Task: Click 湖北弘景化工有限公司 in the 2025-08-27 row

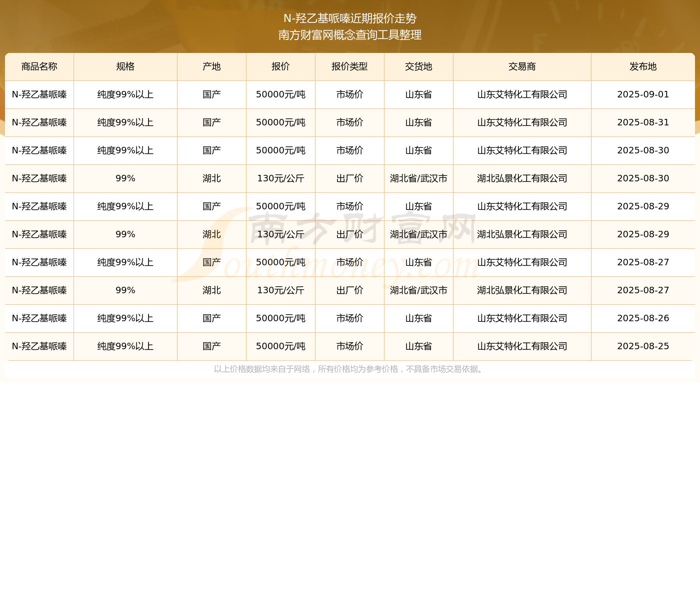Action: pos(522,290)
